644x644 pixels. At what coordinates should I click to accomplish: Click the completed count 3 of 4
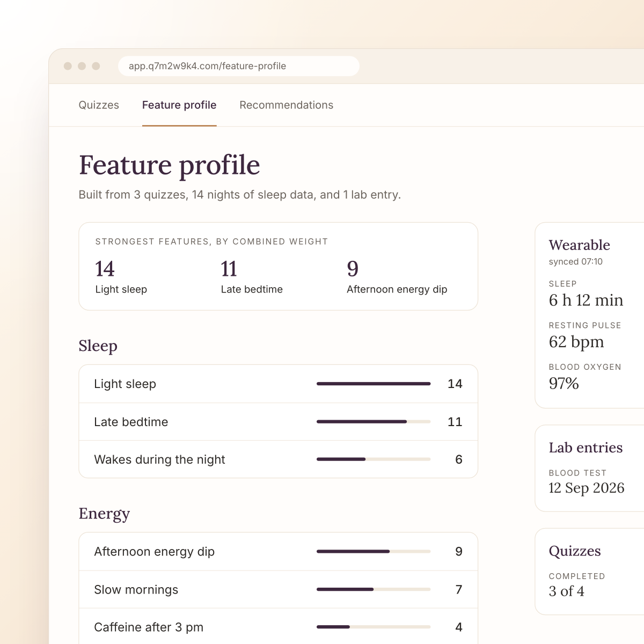(566, 591)
